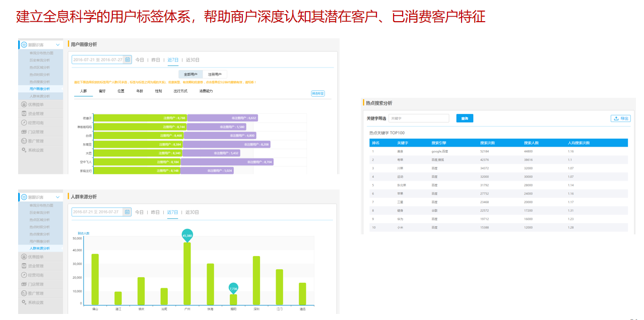Click calendar icon in 用户画像分析 date field
Viewport: 644px width, 320px height.
click(x=127, y=59)
